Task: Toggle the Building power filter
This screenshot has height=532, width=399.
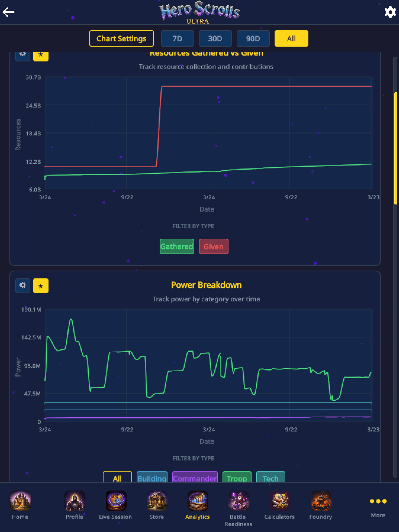Action: click(x=152, y=477)
